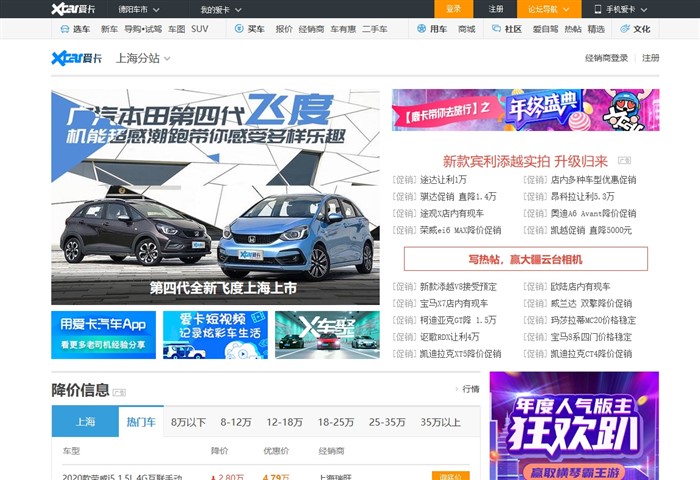
Task: Open the 年度人气版主 狂欢趴 ad
Action: [x=574, y=426]
